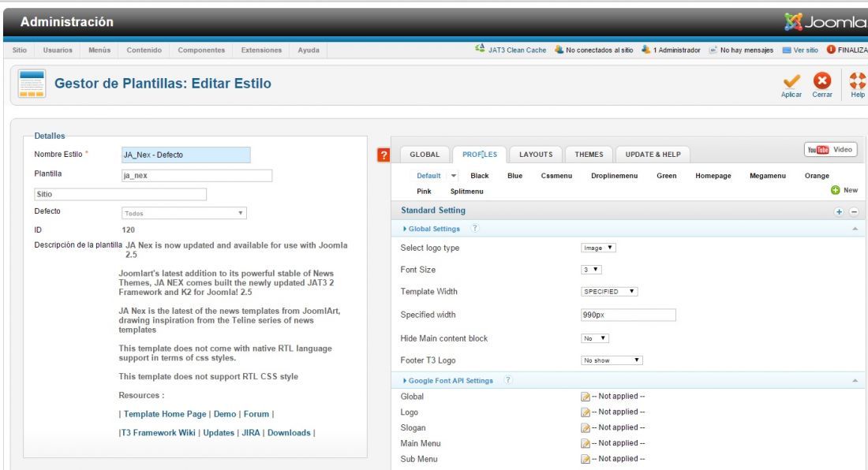Select the Orange profile
This screenshot has height=470, width=868.
click(x=817, y=176)
